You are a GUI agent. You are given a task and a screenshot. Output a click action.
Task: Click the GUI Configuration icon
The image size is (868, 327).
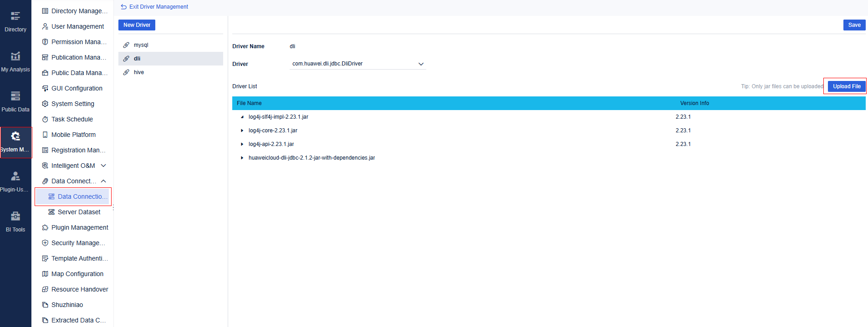click(45, 88)
